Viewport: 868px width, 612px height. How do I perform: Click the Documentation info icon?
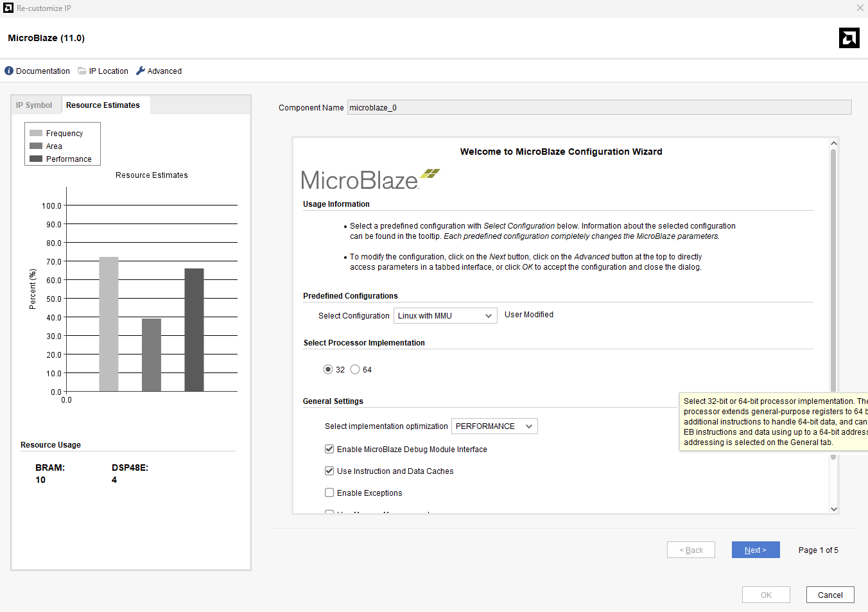(9, 71)
